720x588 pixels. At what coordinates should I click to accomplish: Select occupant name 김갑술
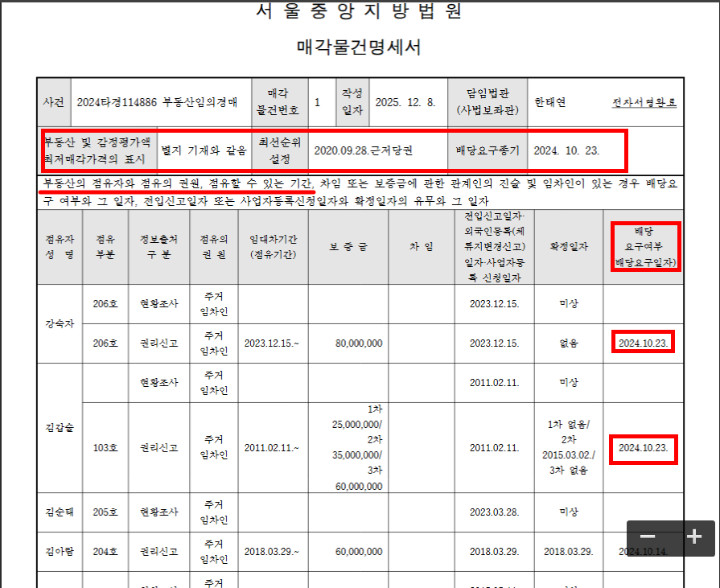coord(60,428)
